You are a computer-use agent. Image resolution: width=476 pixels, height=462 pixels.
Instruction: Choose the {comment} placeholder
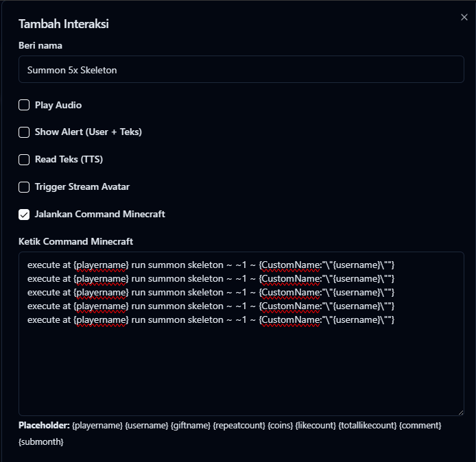click(x=420, y=426)
